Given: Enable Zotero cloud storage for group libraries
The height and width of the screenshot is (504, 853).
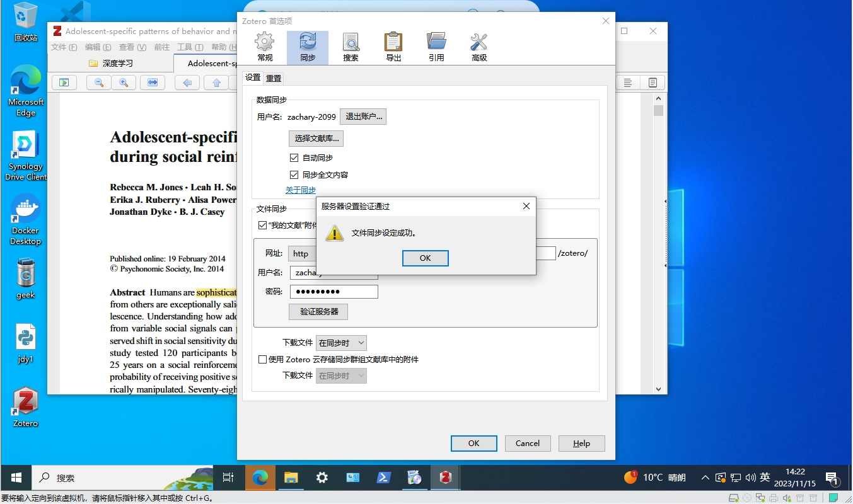Looking at the screenshot, I should [x=263, y=360].
